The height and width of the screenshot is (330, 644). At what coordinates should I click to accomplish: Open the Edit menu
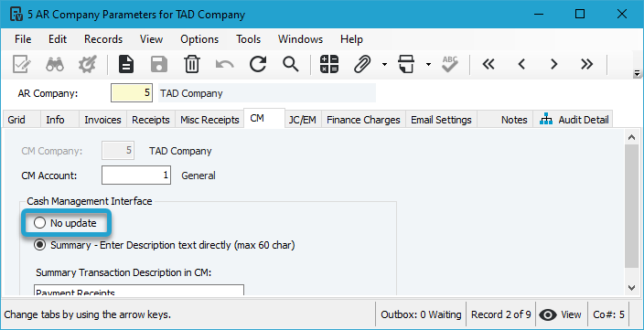click(x=58, y=39)
